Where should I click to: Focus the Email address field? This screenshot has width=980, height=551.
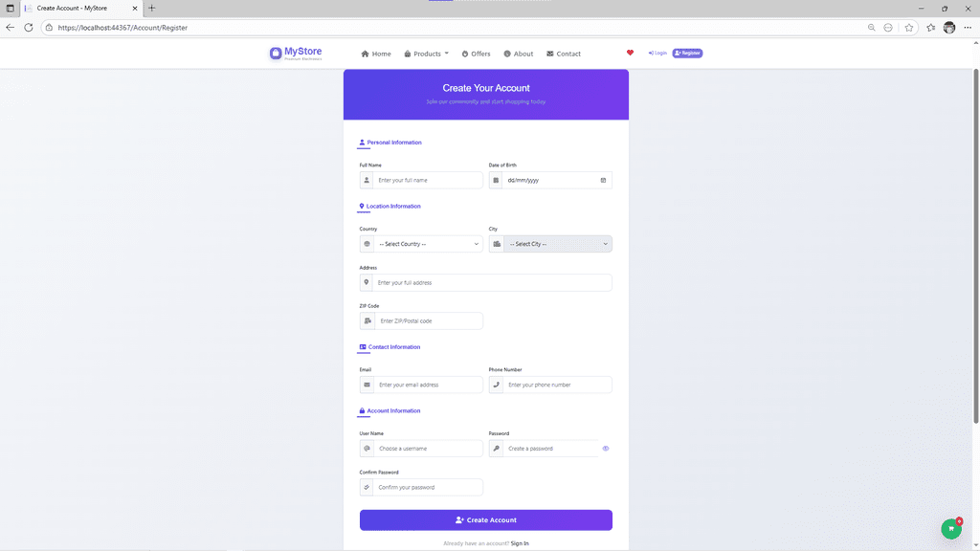[x=428, y=385]
